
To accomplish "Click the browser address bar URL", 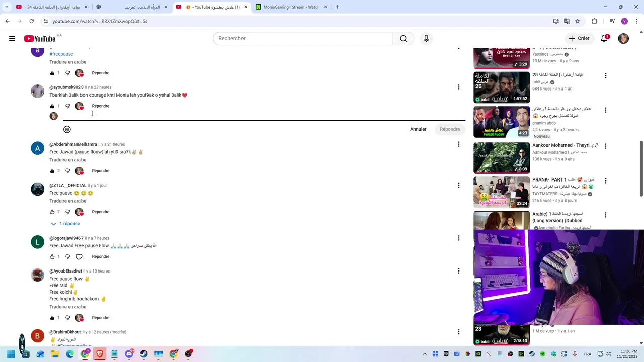I will pyautogui.click(x=100, y=21).
